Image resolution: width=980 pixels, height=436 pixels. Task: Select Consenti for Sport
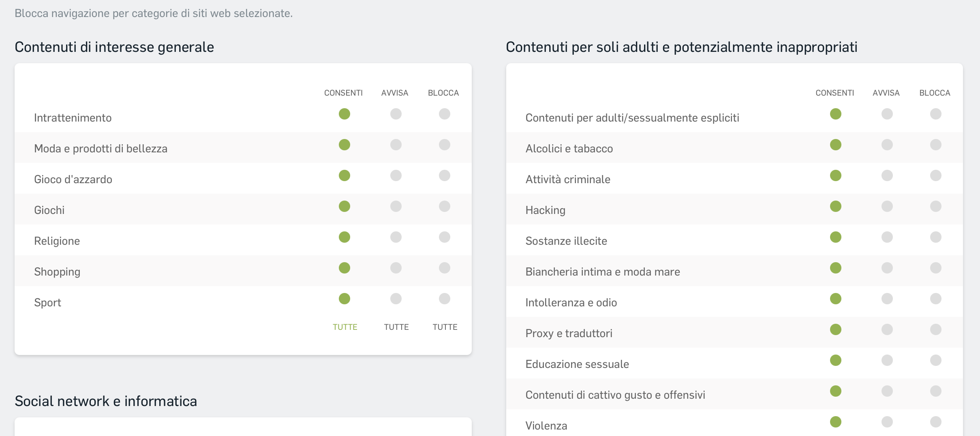(x=344, y=299)
